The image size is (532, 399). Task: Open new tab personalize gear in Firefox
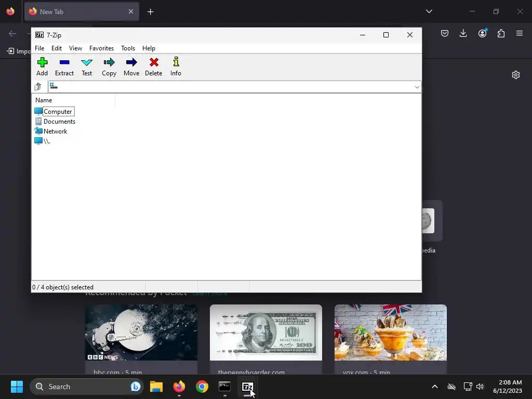pyautogui.click(x=516, y=75)
